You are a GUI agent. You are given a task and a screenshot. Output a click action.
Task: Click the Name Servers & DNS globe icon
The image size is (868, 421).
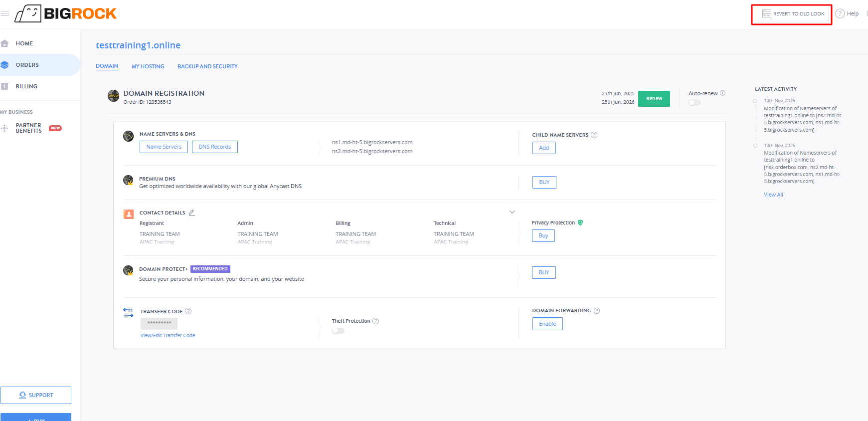pyautogui.click(x=129, y=136)
